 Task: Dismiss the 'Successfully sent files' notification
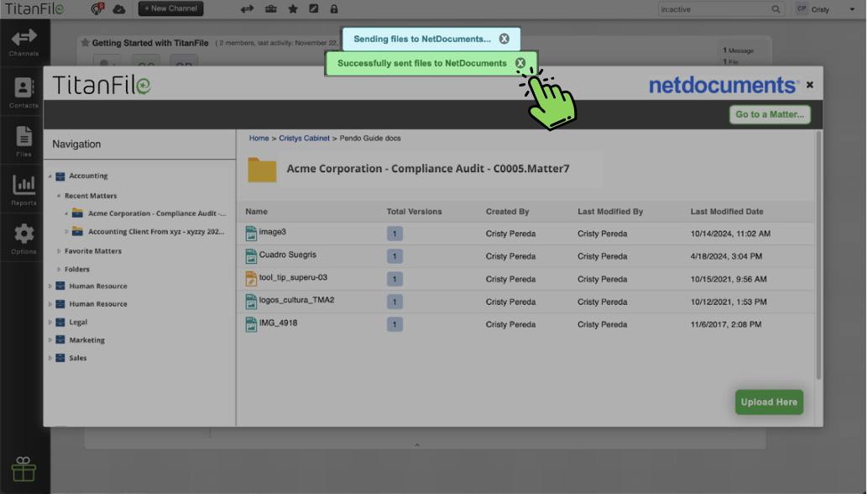point(520,63)
